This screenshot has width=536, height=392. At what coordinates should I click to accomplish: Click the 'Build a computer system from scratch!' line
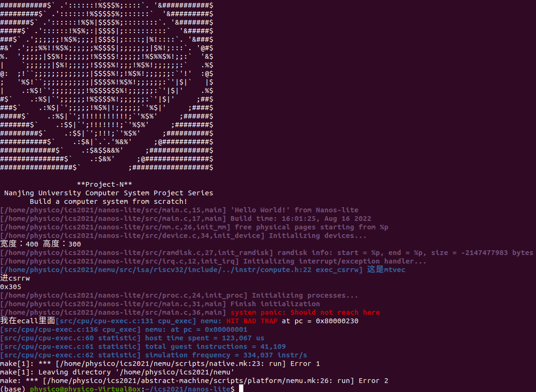pyautogui.click(x=109, y=201)
